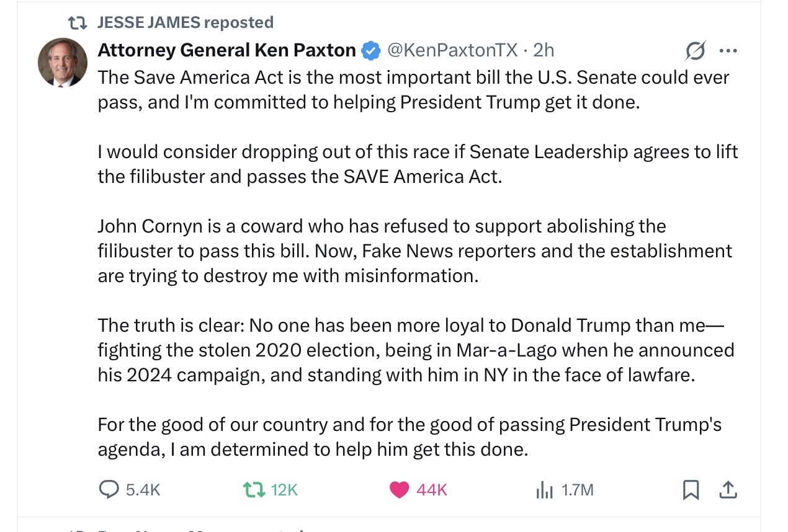This screenshot has height=532, width=788.
Task: Click the small repost icon beside JESSE JAMES
Action: tap(77, 23)
